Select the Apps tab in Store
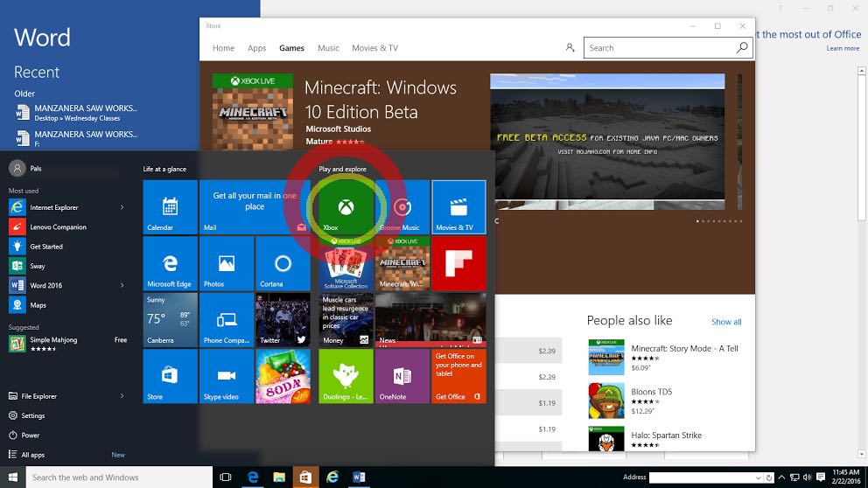The image size is (868, 488). click(x=257, y=48)
